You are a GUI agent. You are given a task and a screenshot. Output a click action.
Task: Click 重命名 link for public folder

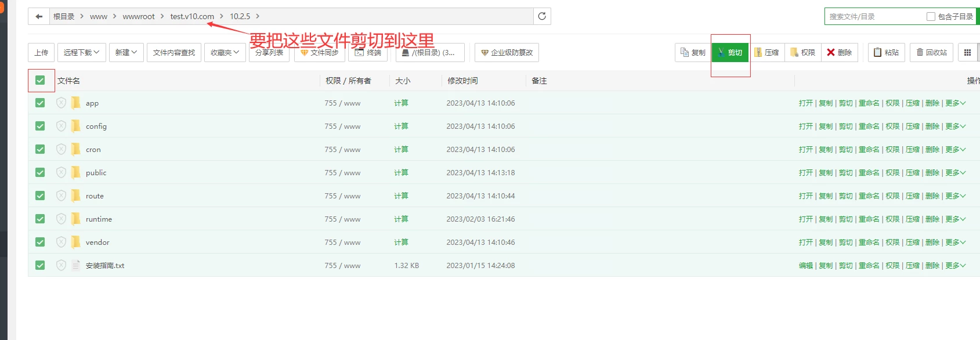(869, 172)
